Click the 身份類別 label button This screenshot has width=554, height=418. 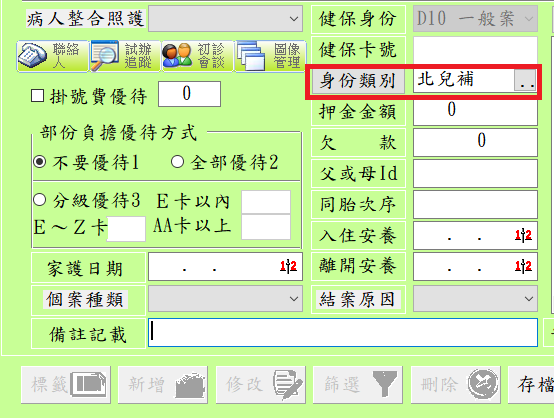358,81
